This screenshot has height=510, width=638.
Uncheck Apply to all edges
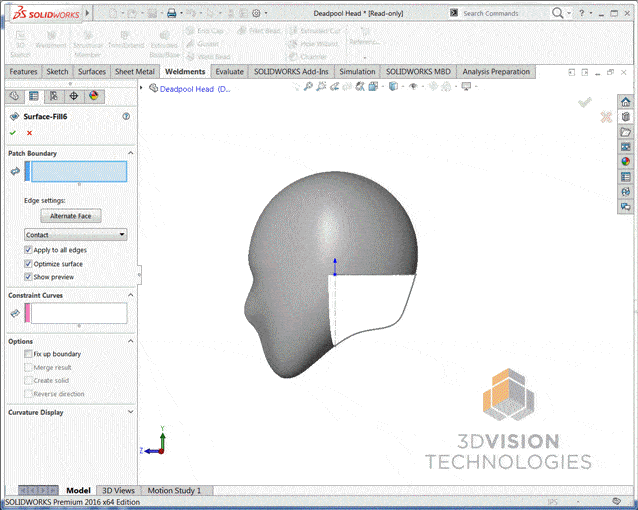28,250
